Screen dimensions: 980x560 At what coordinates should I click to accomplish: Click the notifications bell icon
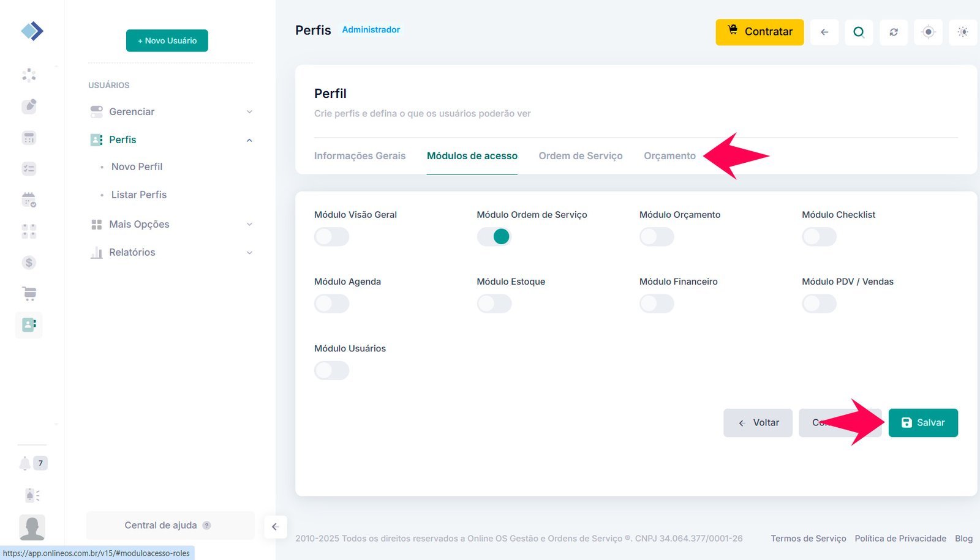(24, 463)
